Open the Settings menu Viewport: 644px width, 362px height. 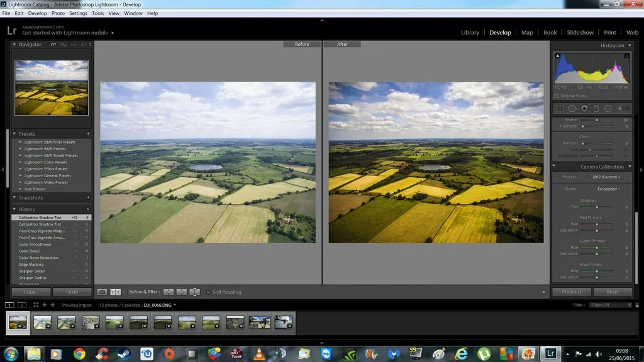tap(78, 13)
